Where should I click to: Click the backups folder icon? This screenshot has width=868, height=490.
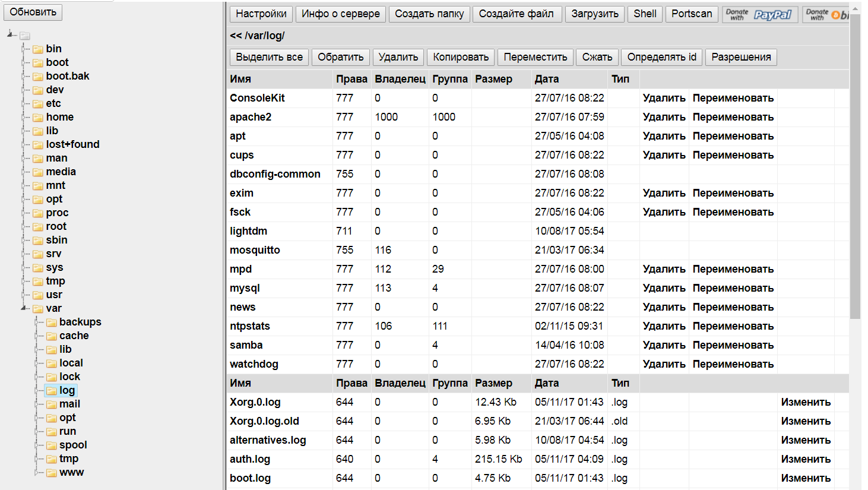[x=52, y=323]
